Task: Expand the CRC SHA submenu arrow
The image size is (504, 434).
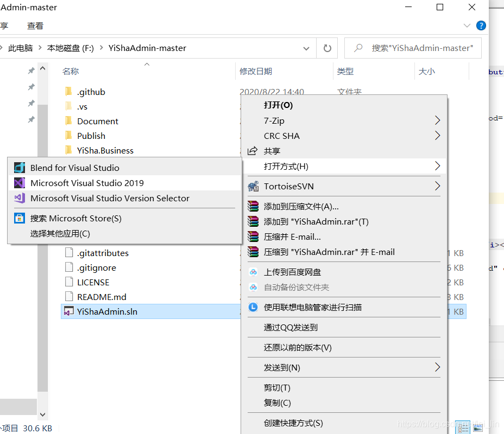Action: coord(437,136)
